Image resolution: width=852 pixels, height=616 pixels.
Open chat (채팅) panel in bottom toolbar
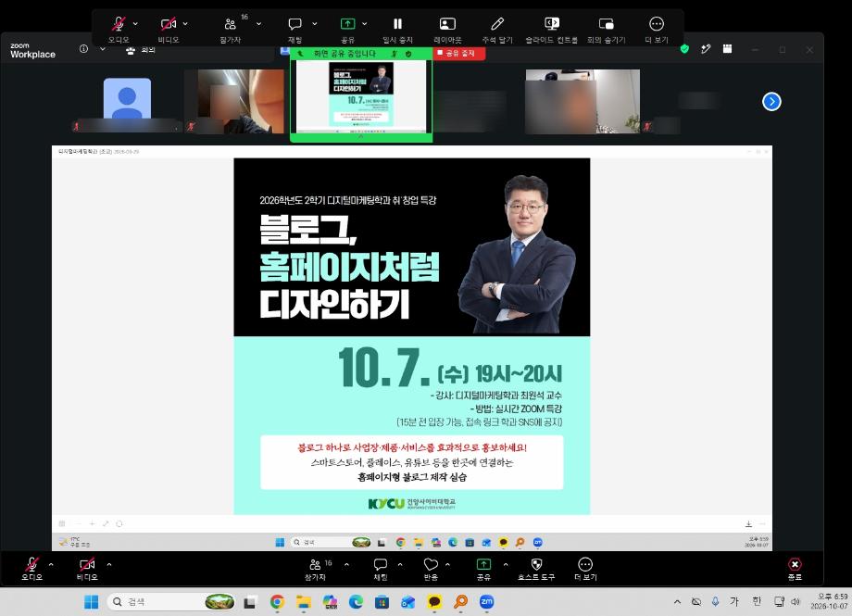pos(381,569)
